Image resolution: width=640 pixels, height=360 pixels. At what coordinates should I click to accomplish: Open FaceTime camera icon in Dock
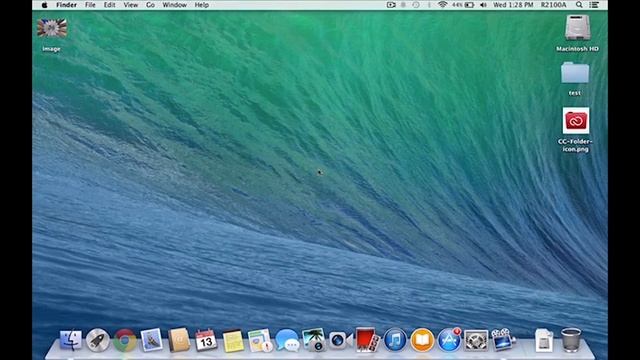[x=340, y=340]
